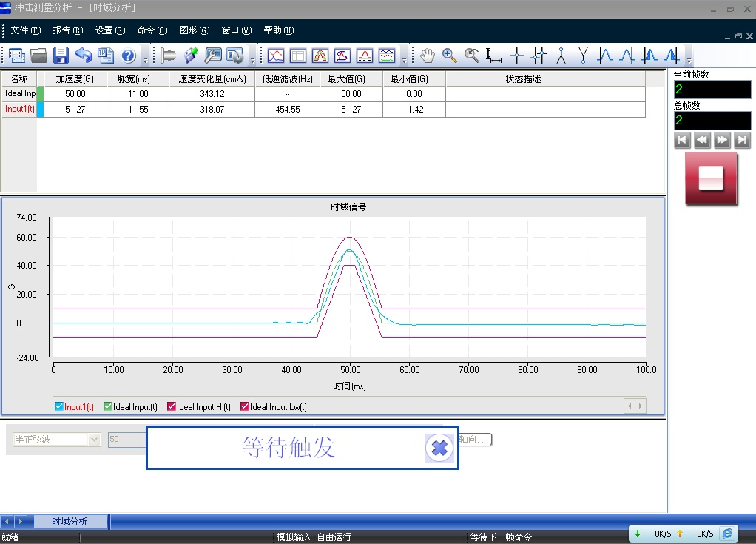Viewport: 756px width, 544px height.
Task: Click the open folder icon in toolbar
Action: [x=38, y=56]
